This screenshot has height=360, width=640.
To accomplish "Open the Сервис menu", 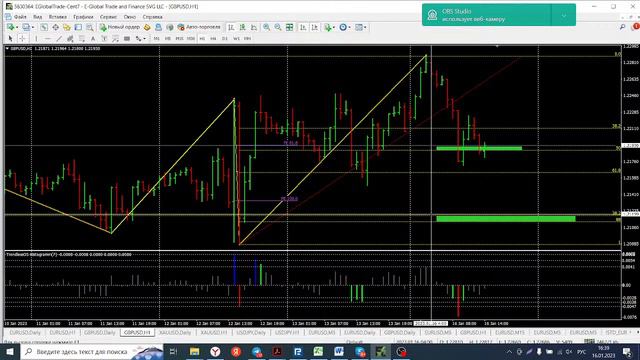I will click(108, 17).
